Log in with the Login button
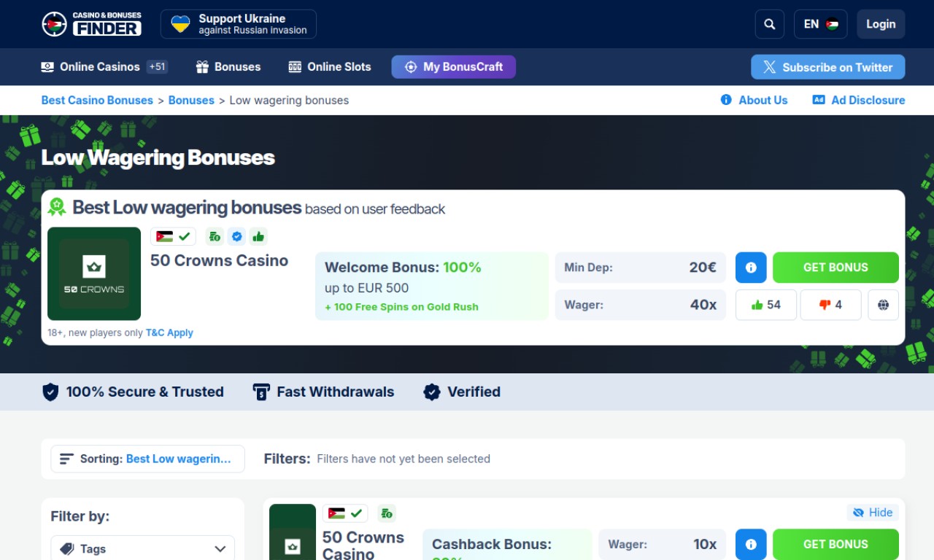 [881, 24]
